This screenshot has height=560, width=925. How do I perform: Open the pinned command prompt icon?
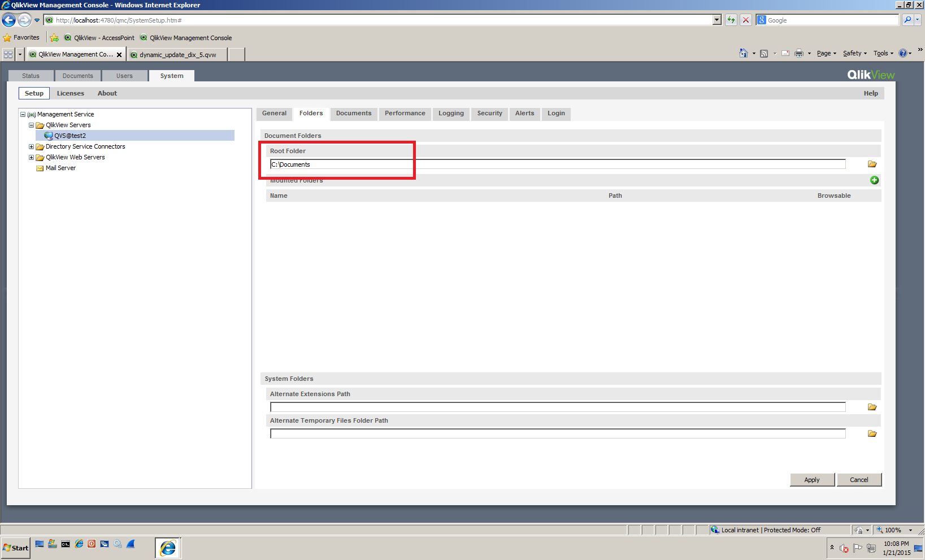click(66, 544)
